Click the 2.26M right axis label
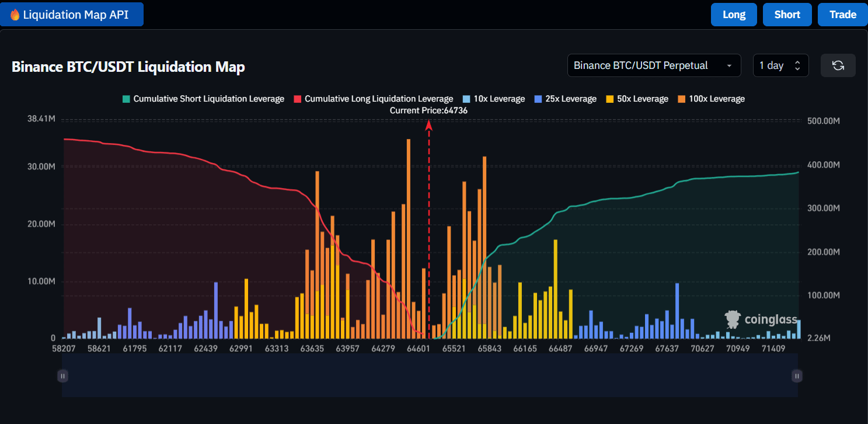This screenshot has width=868, height=424. [818, 338]
